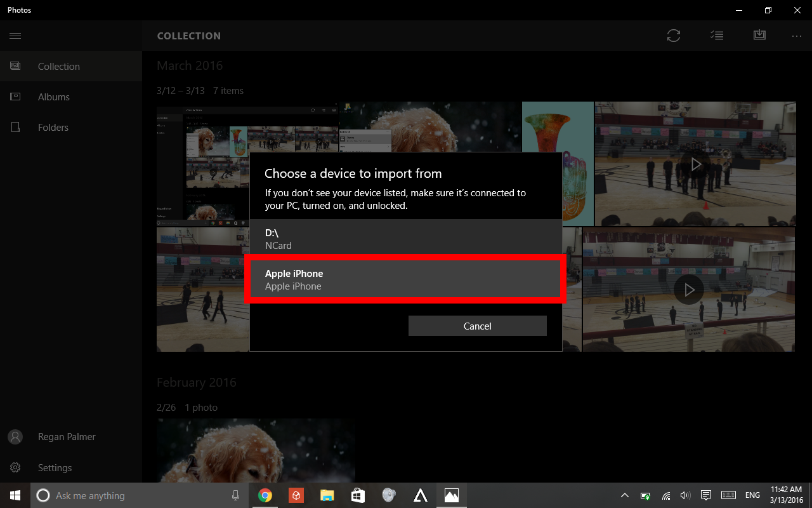The image size is (812, 508).
Task: Open Photos app Settings
Action: (71, 467)
